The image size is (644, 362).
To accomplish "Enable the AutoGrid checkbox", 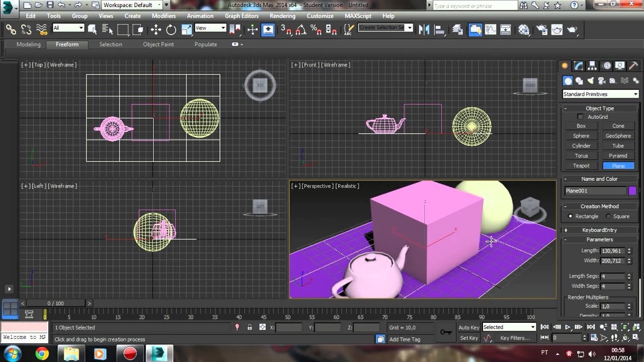I will coord(580,117).
